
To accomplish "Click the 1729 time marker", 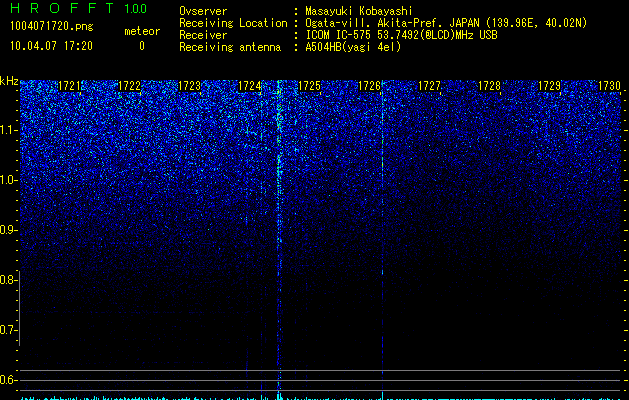I will (x=550, y=86).
